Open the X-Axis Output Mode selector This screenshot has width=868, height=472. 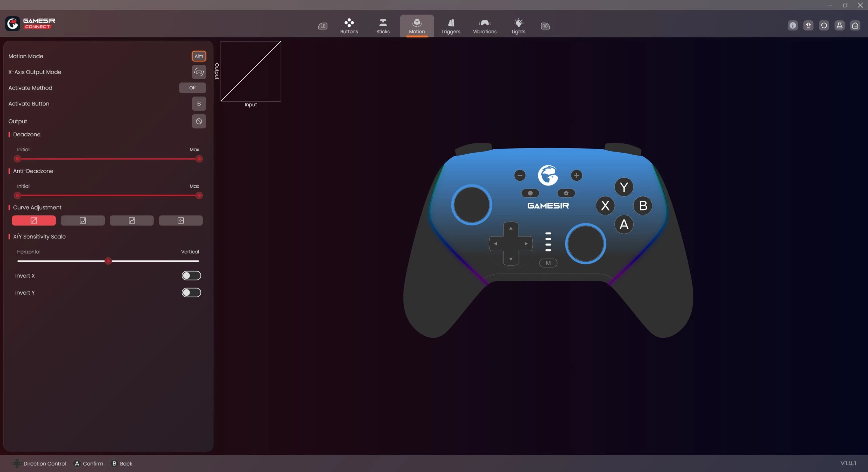[x=199, y=72]
